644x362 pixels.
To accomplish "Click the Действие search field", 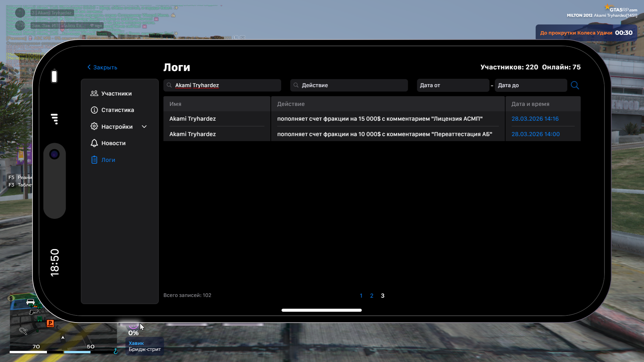I will coord(349,85).
